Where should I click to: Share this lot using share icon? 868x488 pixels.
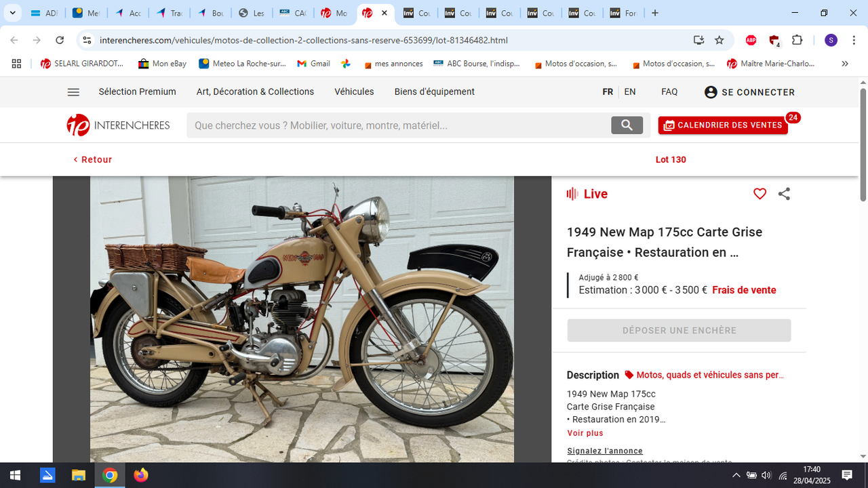tap(784, 194)
